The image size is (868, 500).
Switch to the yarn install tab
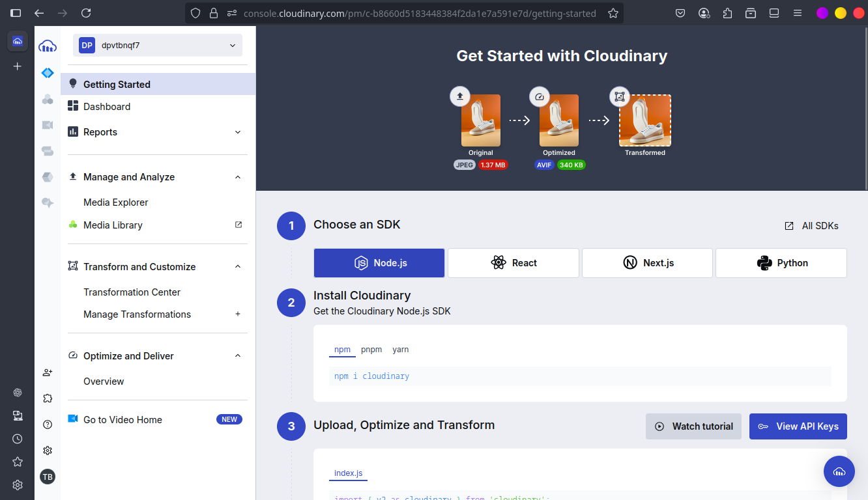[400, 350]
